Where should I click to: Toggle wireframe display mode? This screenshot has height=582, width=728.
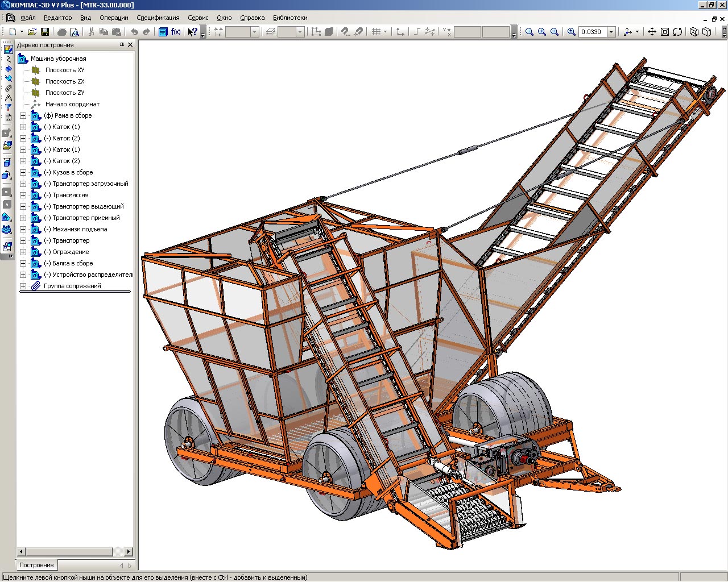tap(694, 32)
